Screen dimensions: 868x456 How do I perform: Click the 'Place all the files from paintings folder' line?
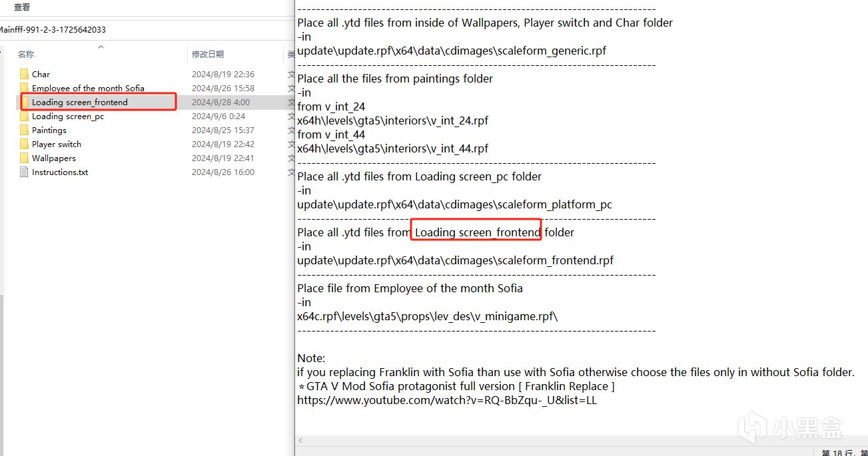(395, 79)
